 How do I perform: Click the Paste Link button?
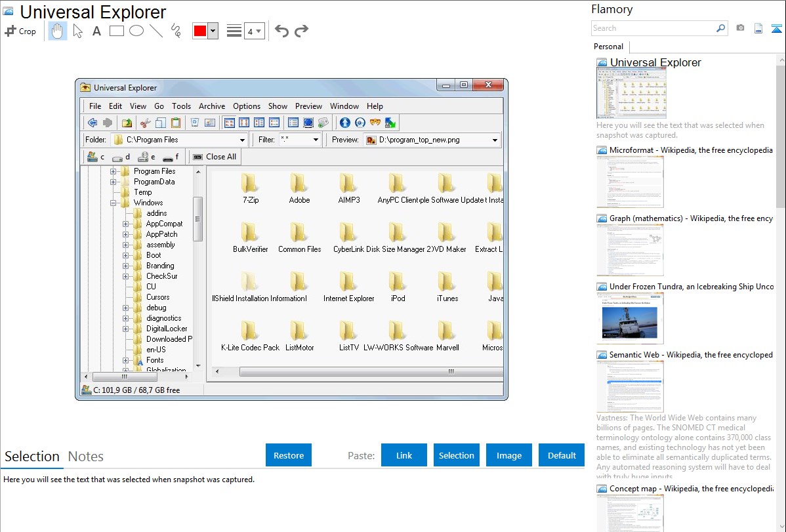(404, 455)
